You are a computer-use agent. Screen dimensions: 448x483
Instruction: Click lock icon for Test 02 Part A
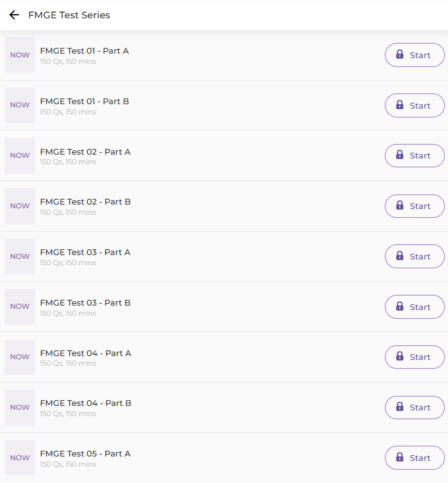click(399, 155)
